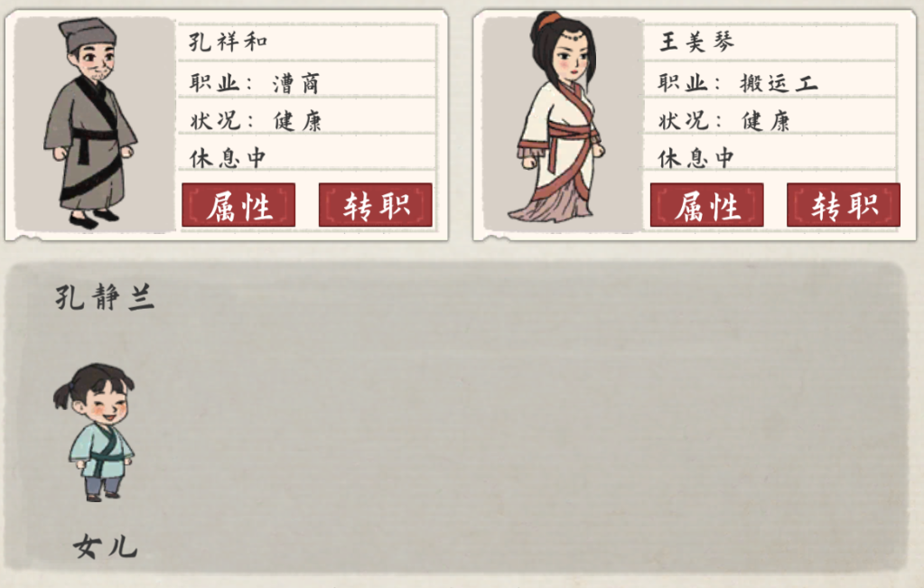
Task: Click 孔祥和's 转职 button
Action: pyautogui.click(x=376, y=205)
